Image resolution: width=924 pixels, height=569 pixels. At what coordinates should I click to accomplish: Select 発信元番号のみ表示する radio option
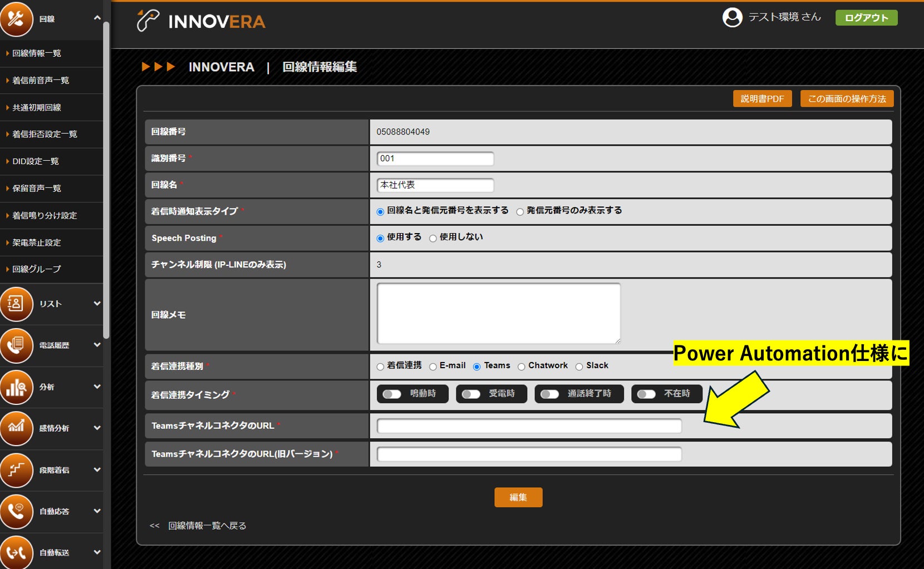click(x=520, y=211)
